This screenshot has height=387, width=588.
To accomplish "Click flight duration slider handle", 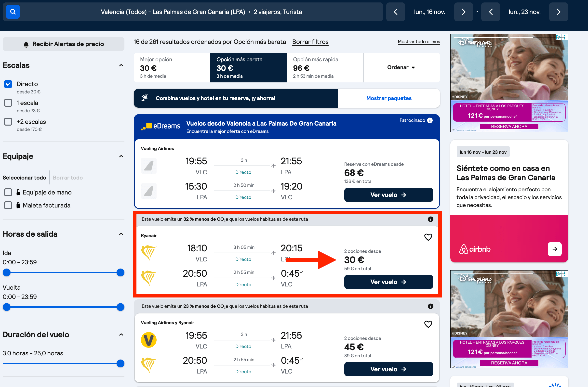I will (120, 363).
